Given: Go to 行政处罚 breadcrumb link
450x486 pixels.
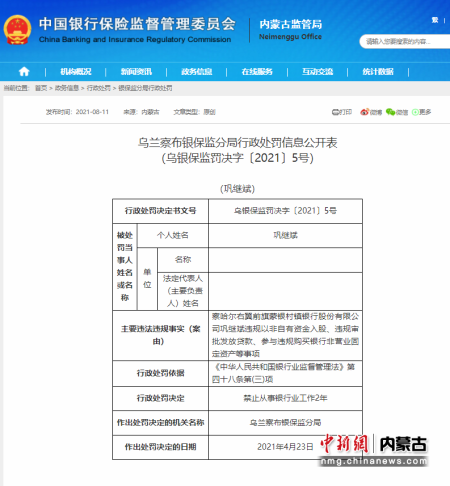Looking at the screenshot, I should tap(99, 88).
